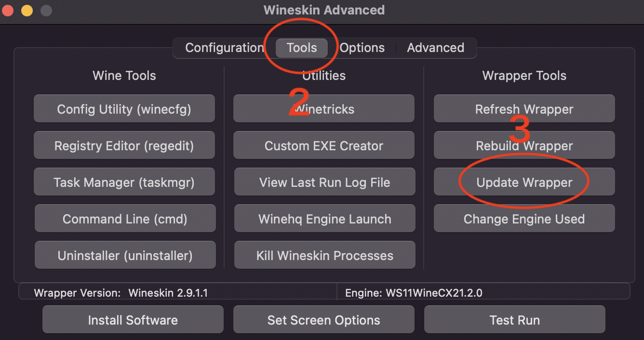
Task: Start Task Manager (taskmgr)
Action: (x=124, y=182)
